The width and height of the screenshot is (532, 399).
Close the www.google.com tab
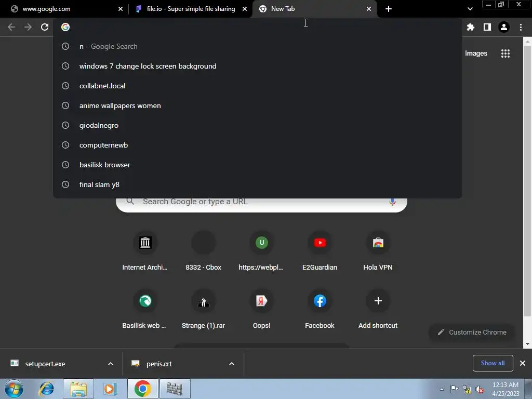pyautogui.click(x=121, y=9)
